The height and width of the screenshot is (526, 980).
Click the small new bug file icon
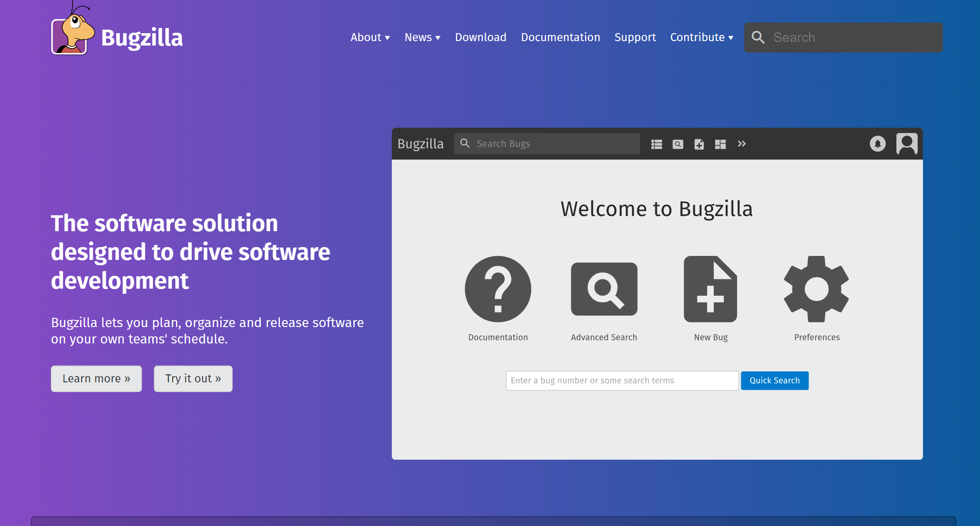click(x=699, y=144)
